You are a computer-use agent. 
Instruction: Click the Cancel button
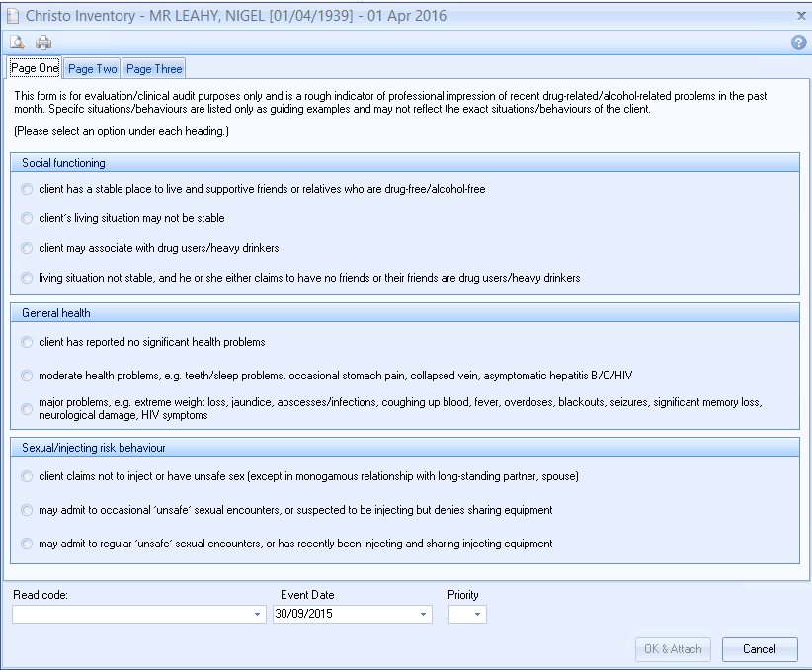click(x=759, y=649)
